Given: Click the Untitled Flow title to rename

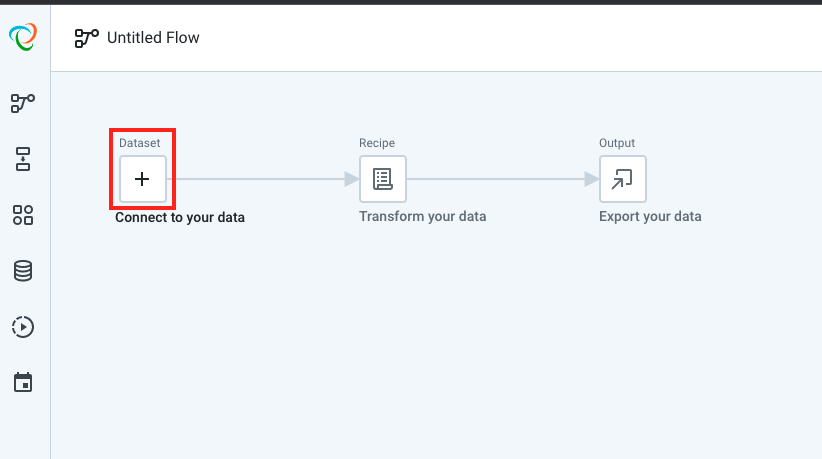Looking at the screenshot, I should click(x=153, y=38).
